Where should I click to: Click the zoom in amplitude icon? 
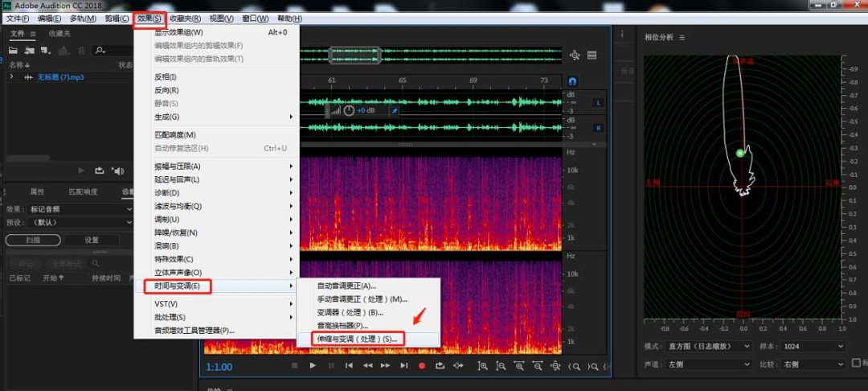click(482, 366)
